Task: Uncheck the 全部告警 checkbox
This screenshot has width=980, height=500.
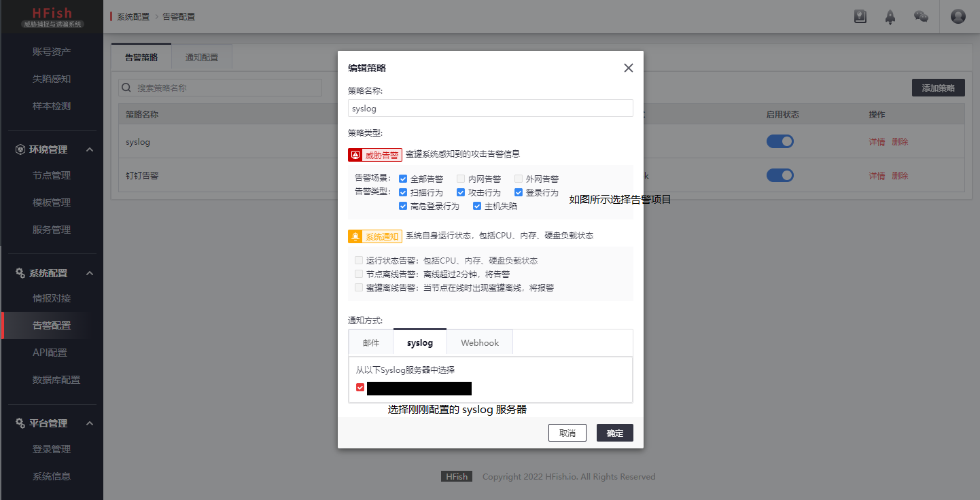Action: click(403, 179)
